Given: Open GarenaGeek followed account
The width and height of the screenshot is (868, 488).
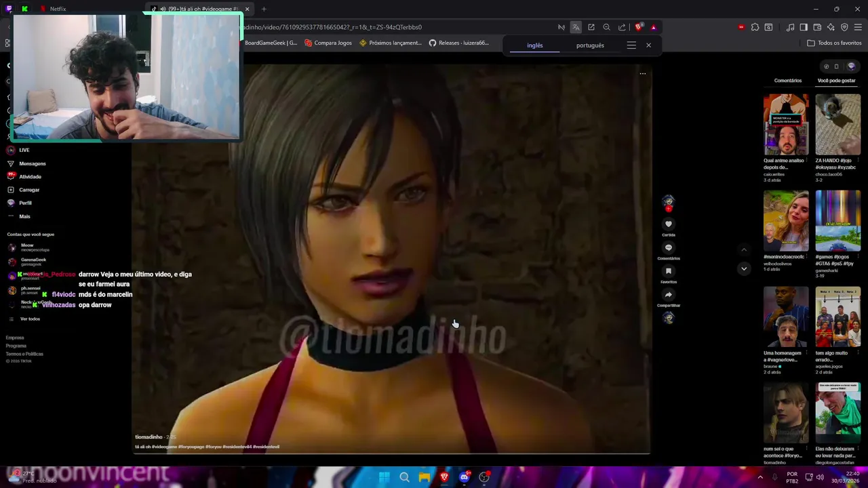Looking at the screenshot, I should 28,262.
